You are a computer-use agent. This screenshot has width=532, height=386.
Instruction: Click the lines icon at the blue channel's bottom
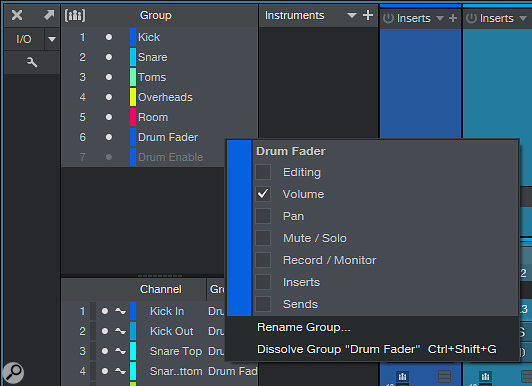[444, 376]
